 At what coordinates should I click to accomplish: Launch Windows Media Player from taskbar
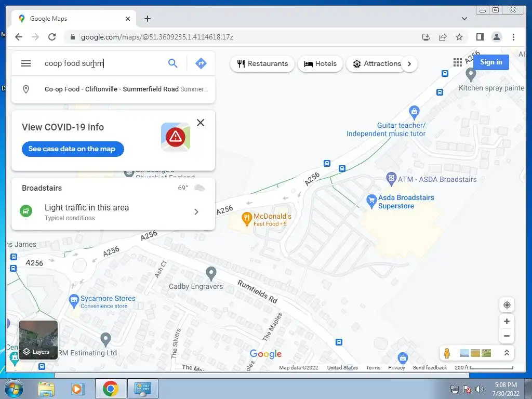77,389
